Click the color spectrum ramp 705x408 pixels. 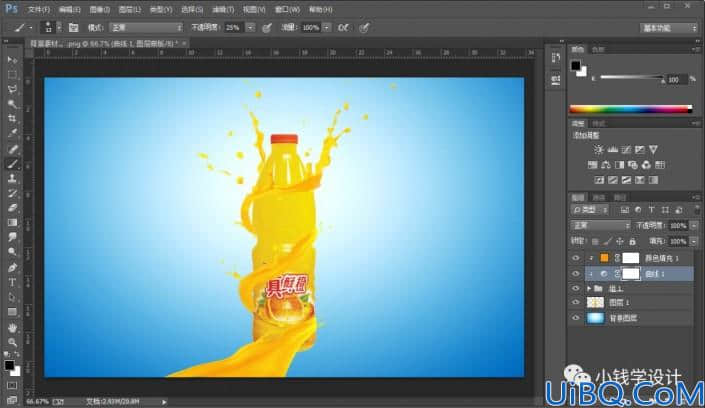[x=631, y=108]
